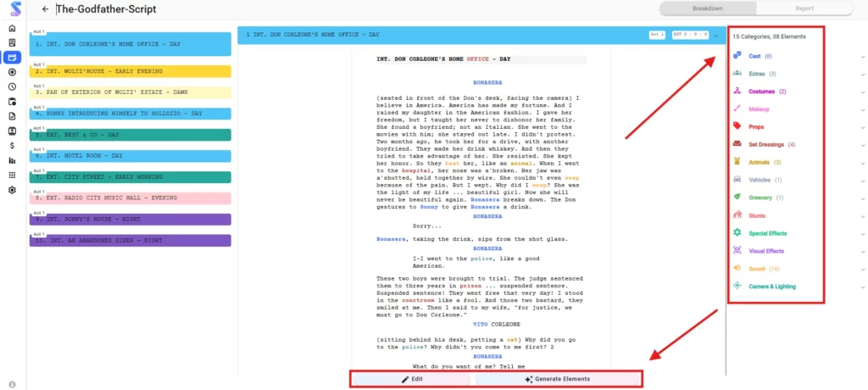Image resolution: width=868 pixels, height=390 pixels.
Task: Open the dollar sign budget icon
Action: coord(12,146)
